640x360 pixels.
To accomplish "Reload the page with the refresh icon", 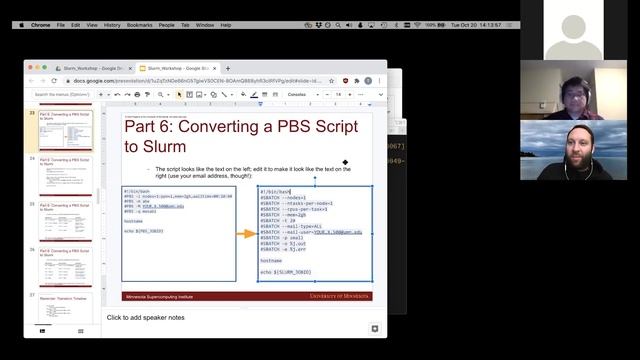I will click(54, 81).
